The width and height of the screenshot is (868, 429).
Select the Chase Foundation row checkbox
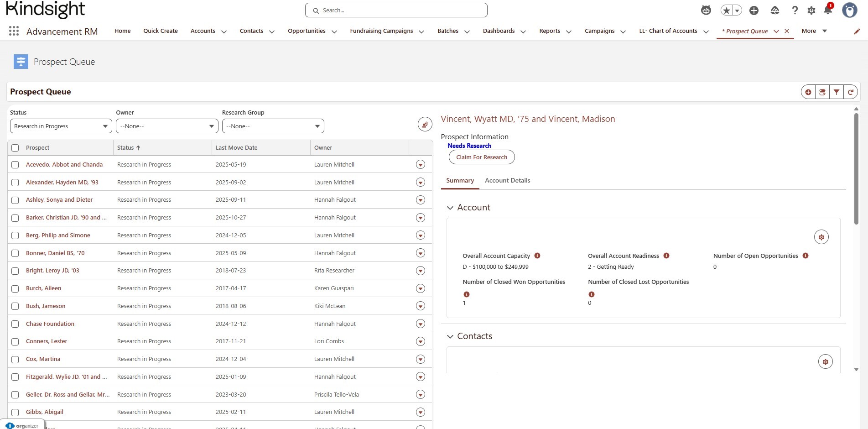pos(15,324)
